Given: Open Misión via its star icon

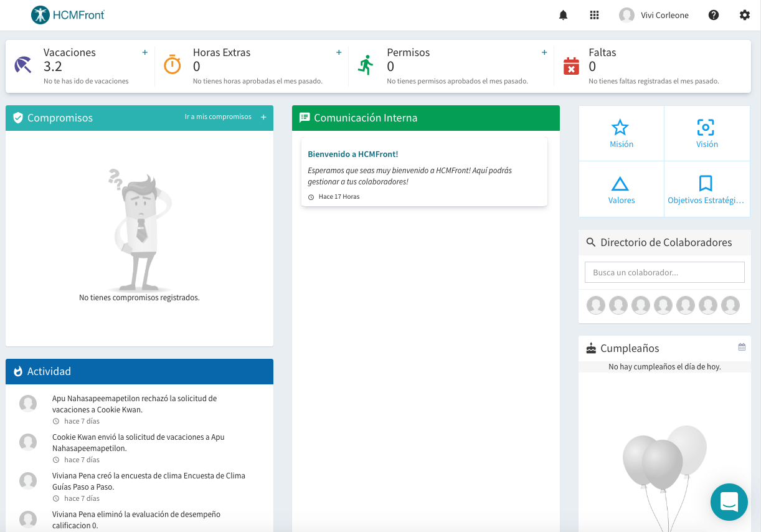Looking at the screenshot, I should pyautogui.click(x=621, y=127).
